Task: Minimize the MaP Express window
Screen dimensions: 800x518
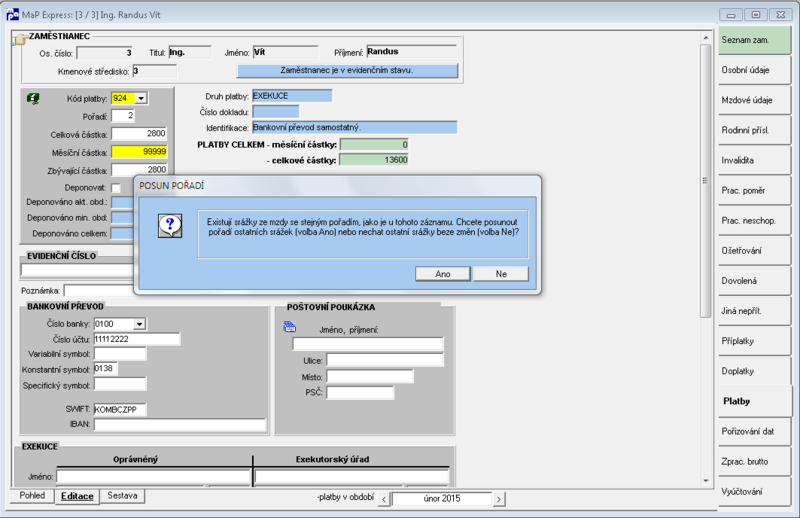Action: (731, 15)
